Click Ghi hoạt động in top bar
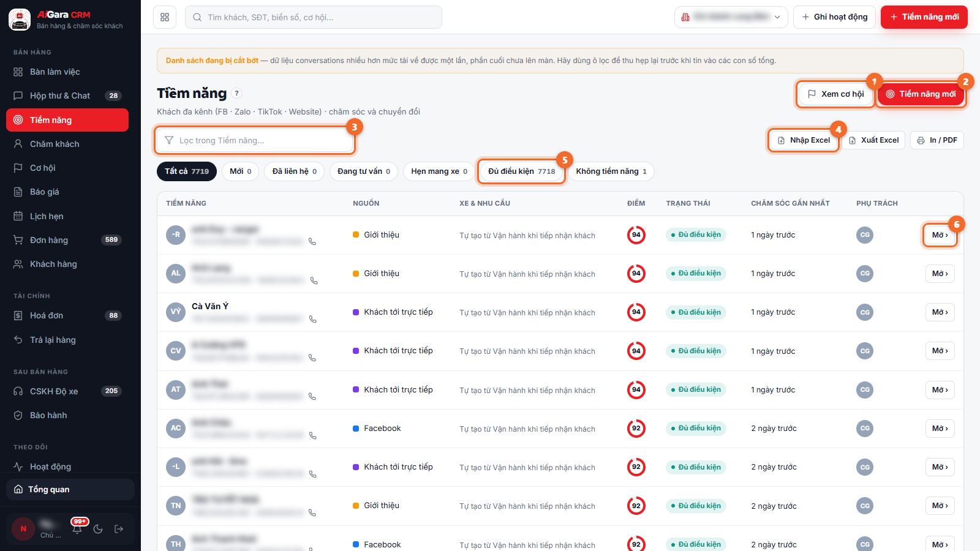This screenshot has width=980, height=551. pos(834,17)
